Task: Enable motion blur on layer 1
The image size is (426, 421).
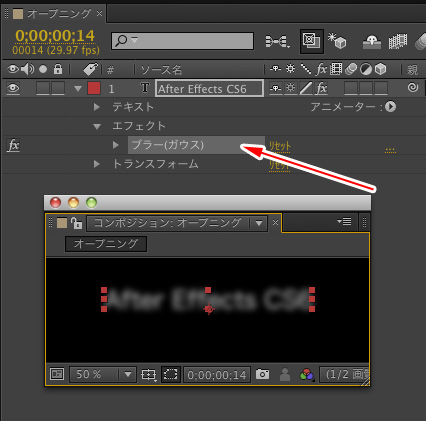Action: tap(351, 88)
